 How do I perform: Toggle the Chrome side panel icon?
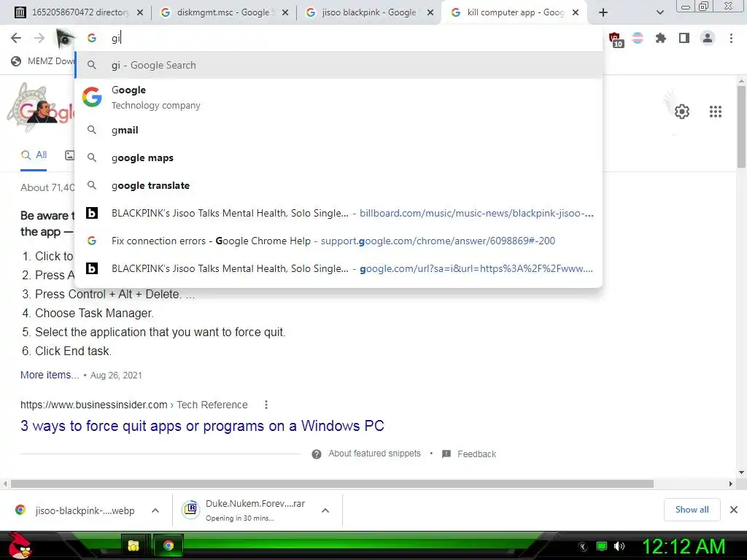[x=684, y=38]
